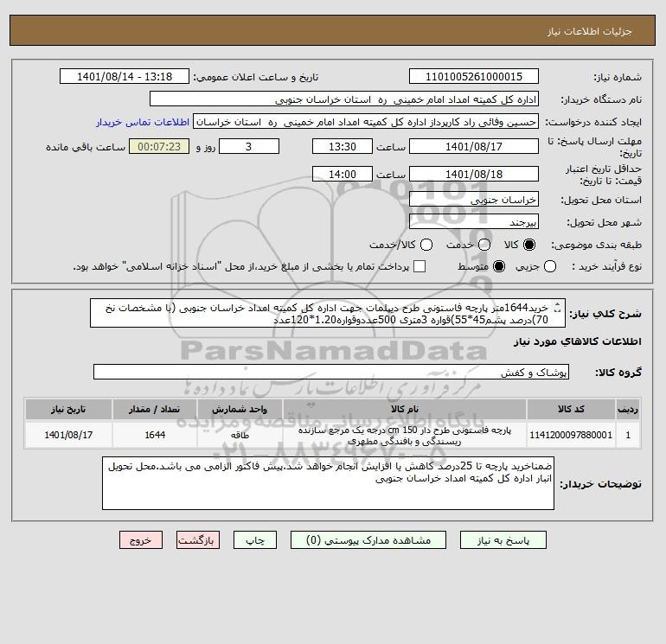The image size is (666, 644).
Task: Click the delivery province field 'خراسان جنوبی'
Action: tap(474, 200)
